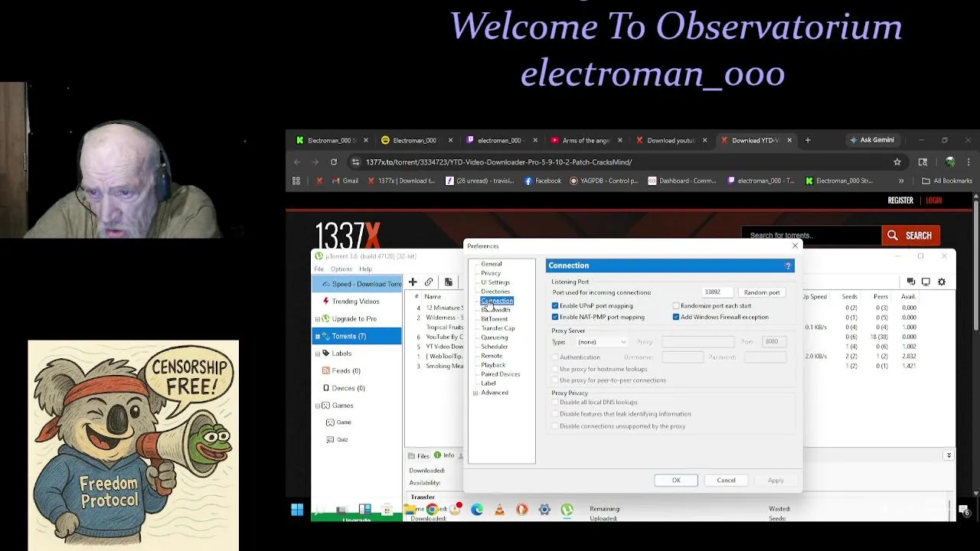This screenshot has height=551, width=980.
Task: Click the 1337x search magnifier SEARCH button
Action: tap(909, 236)
